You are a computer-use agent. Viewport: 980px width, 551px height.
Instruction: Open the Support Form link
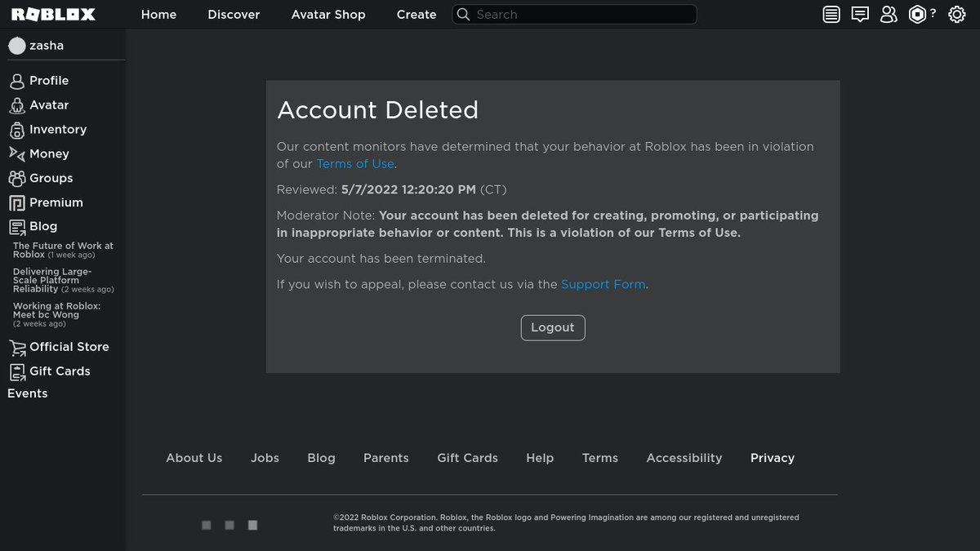point(604,285)
